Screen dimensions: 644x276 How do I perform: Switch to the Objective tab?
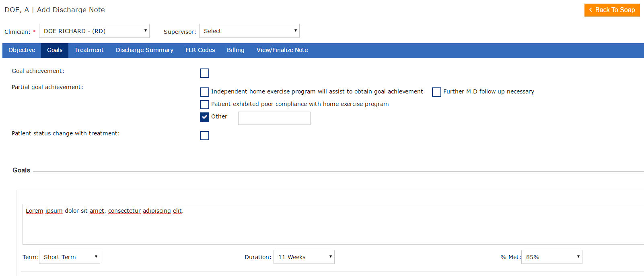[x=22, y=50]
